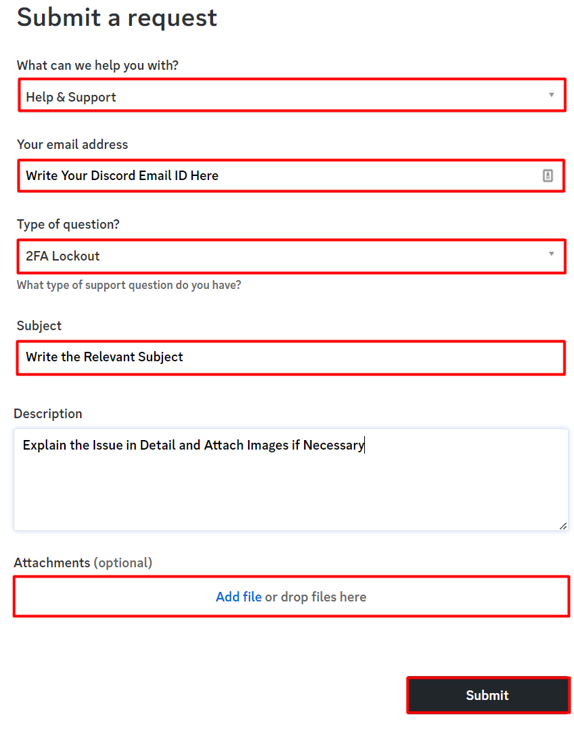Click the arrow beside 2FA Lockout
Image resolution: width=574 pixels, height=746 pixels.
[x=551, y=254]
